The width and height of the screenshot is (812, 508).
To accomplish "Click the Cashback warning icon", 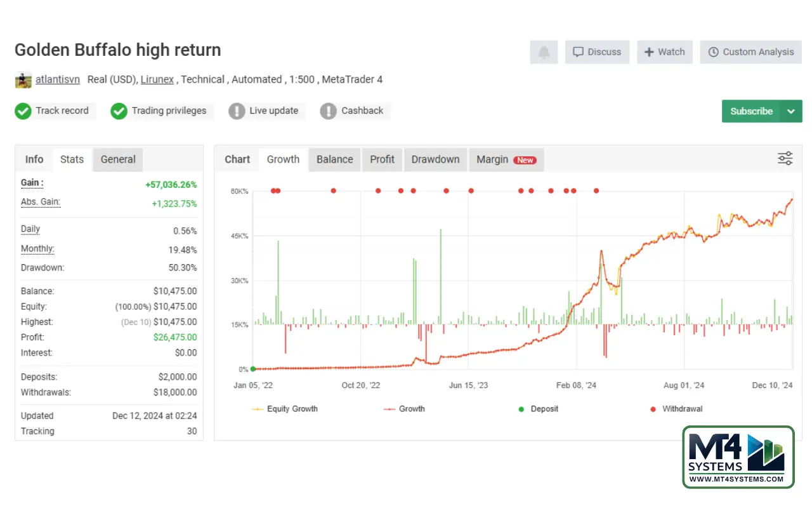I will [328, 111].
